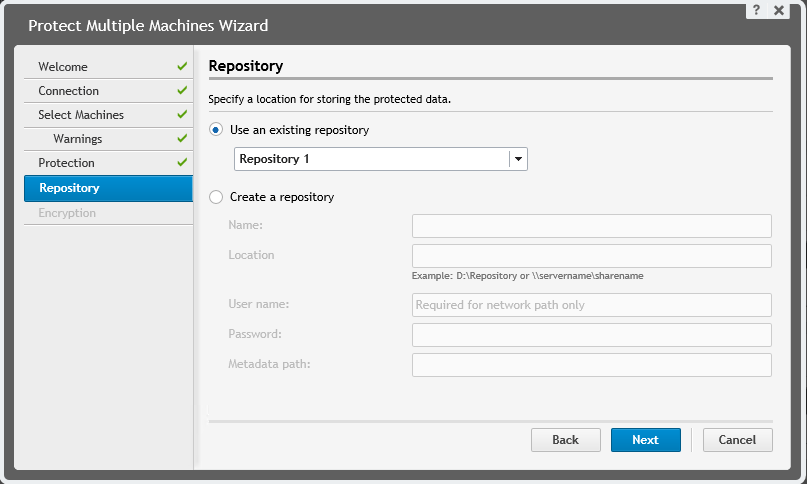The height and width of the screenshot is (484, 807).
Task: Open the Repository 1 dropdown arrow
Action: [x=518, y=159]
